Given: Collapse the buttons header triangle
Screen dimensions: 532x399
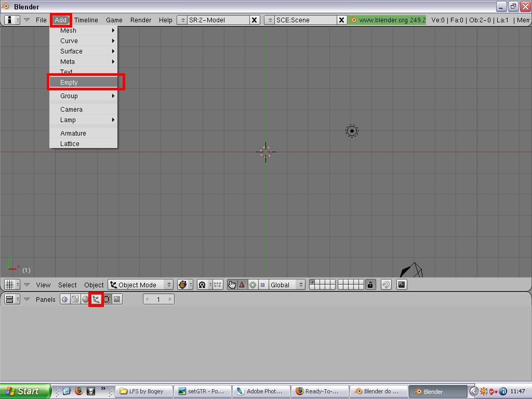Looking at the screenshot, I should (27, 299).
